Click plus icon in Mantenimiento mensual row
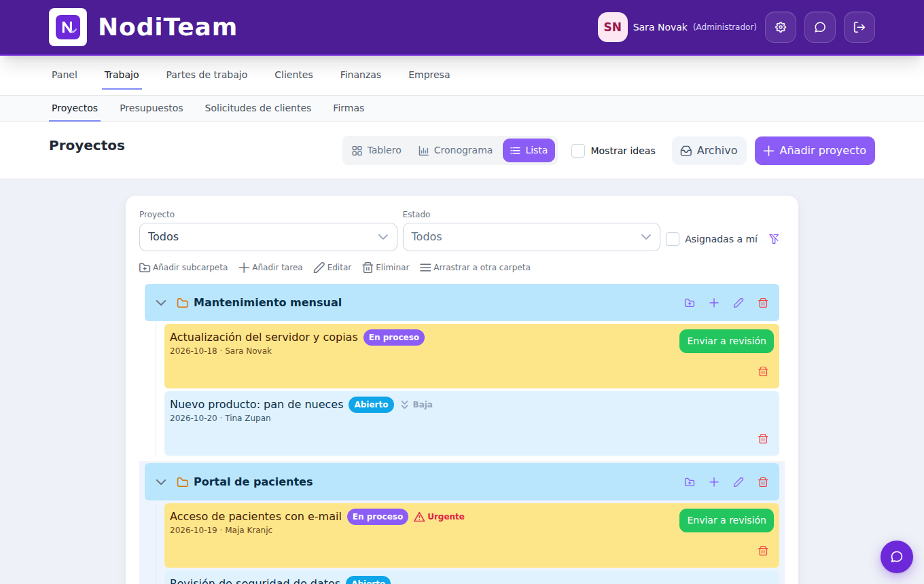 pos(714,303)
